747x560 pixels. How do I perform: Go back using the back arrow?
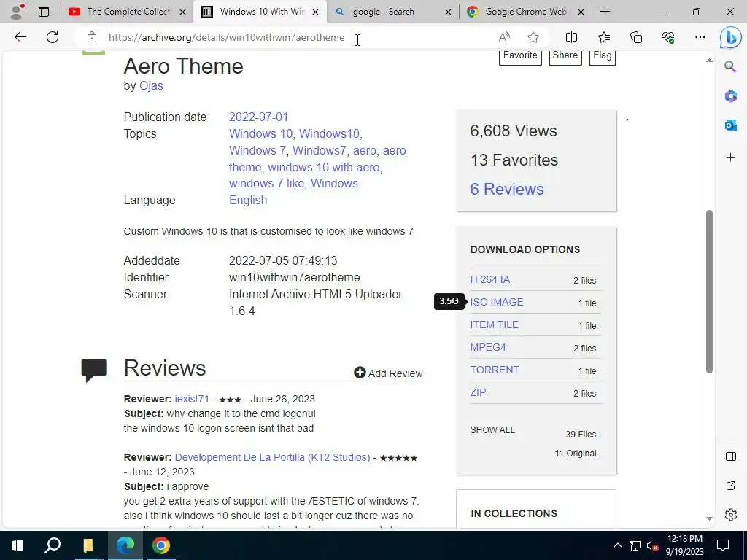pos(20,37)
